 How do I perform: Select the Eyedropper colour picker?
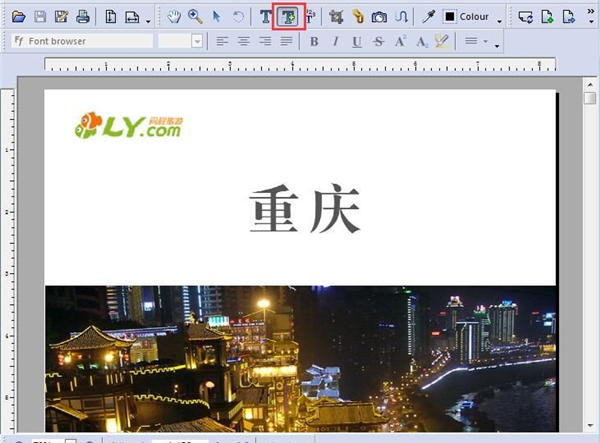pos(428,17)
